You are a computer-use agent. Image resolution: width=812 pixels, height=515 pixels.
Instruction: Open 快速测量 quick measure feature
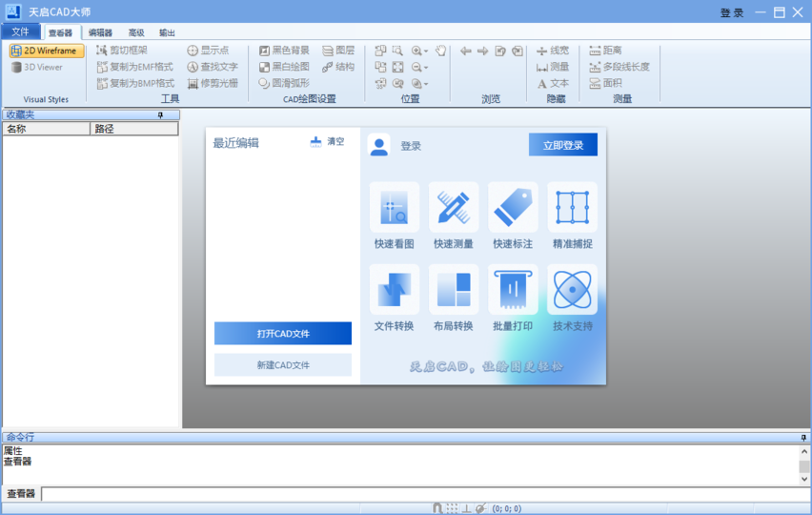click(x=453, y=216)
